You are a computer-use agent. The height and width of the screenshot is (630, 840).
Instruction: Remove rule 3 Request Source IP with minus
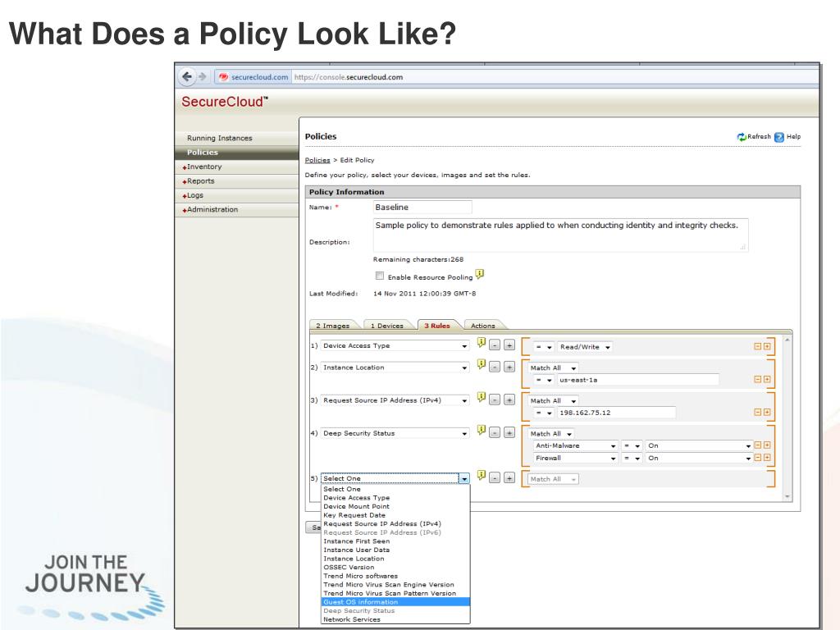pos(495,399)
